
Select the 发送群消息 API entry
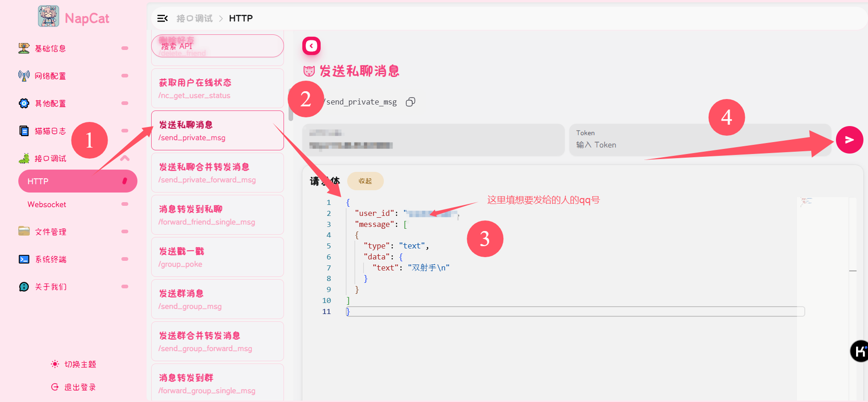[217, 299]
